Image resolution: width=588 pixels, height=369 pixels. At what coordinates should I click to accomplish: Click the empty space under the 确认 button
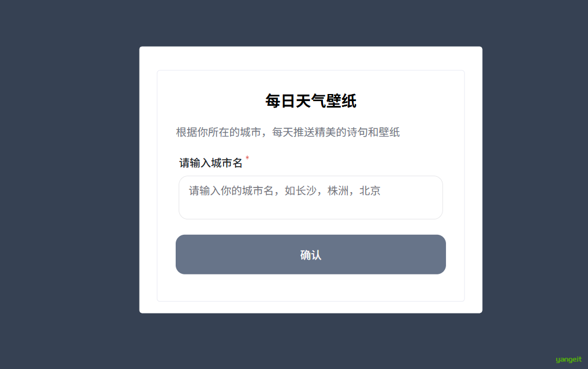click(311, 287)
